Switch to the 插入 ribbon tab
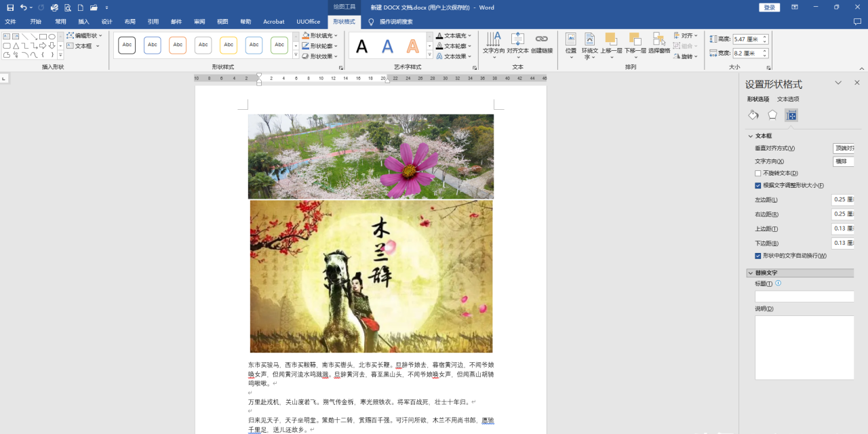 (83, 22)
